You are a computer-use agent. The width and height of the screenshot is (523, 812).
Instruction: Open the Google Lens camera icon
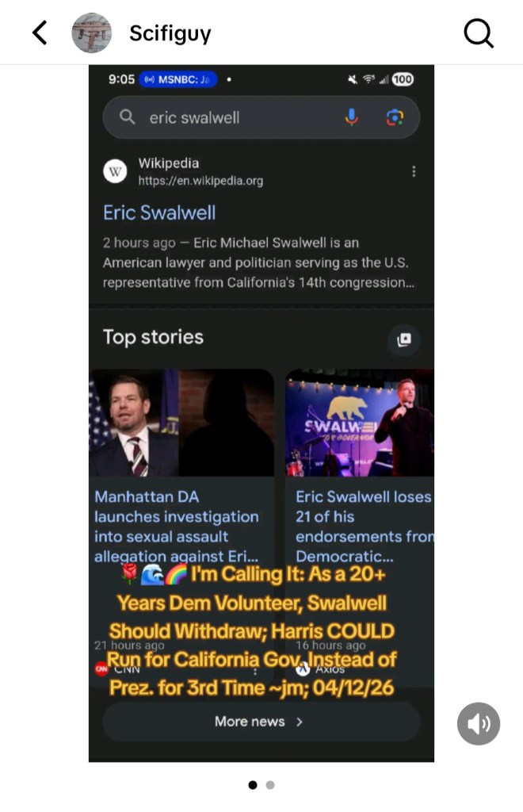[x=395, y=117]
